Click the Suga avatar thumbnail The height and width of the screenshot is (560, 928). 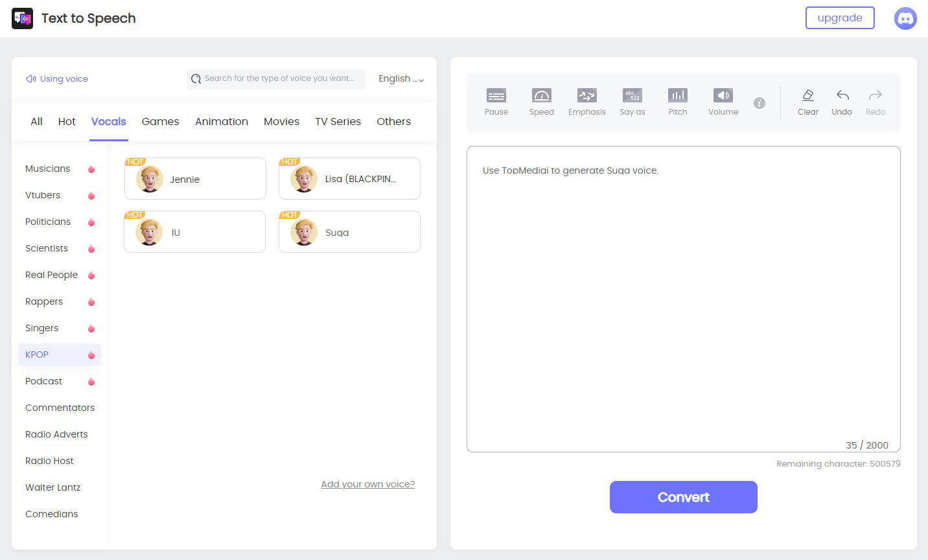coord(304,232)
